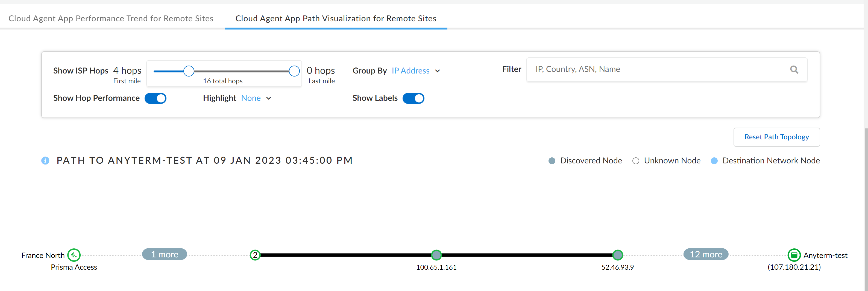Open the Highlight None dropdown
868x291 pixels.
256,98
